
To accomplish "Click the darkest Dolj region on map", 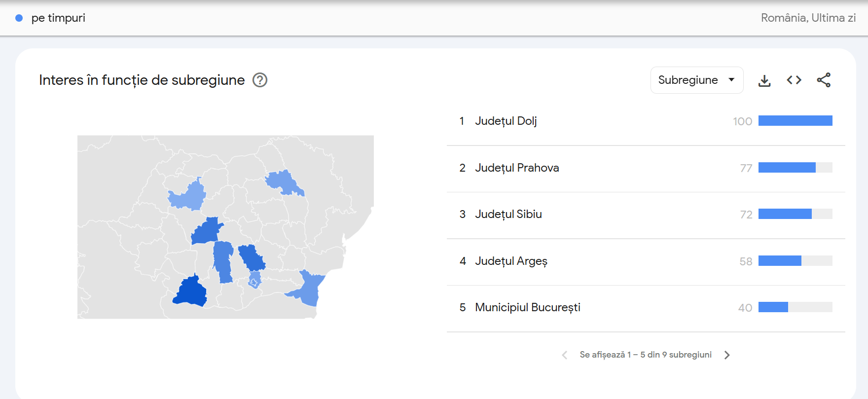I will tap(190, 292).
